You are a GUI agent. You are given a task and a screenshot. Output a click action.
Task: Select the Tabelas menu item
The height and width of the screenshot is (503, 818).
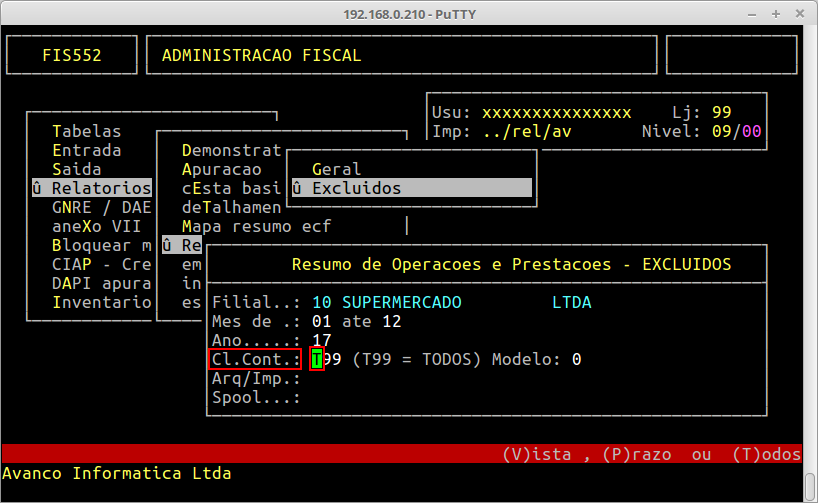tap(86, 131)
